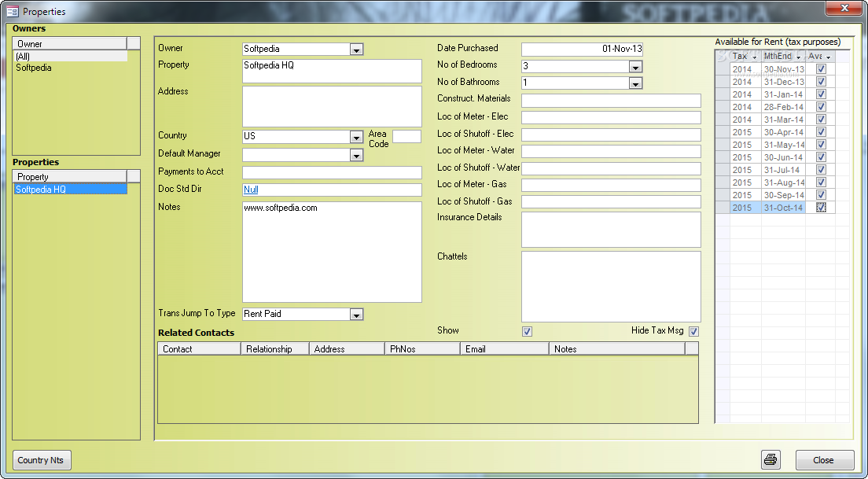
Task: Open the Country dropdown arrow
Action: tap(356, 137)
